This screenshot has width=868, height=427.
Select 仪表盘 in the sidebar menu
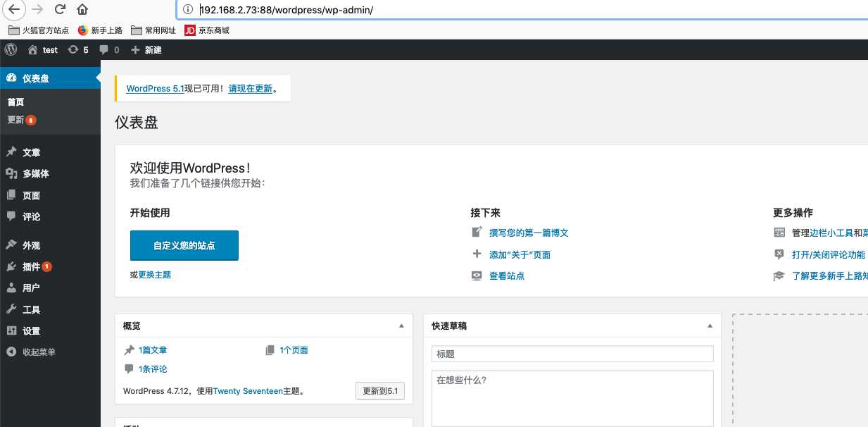[50, 78]
